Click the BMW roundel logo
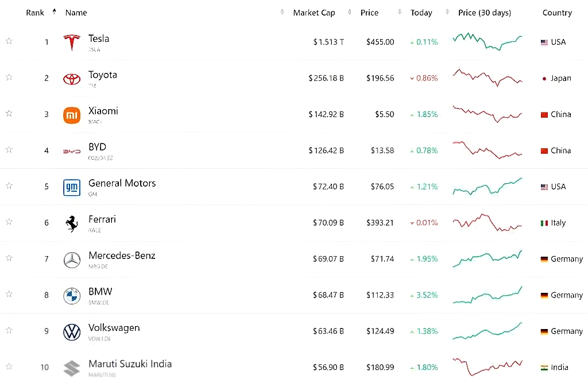The width and height of the screenshot is (588, 379). [x=72, y=296]
